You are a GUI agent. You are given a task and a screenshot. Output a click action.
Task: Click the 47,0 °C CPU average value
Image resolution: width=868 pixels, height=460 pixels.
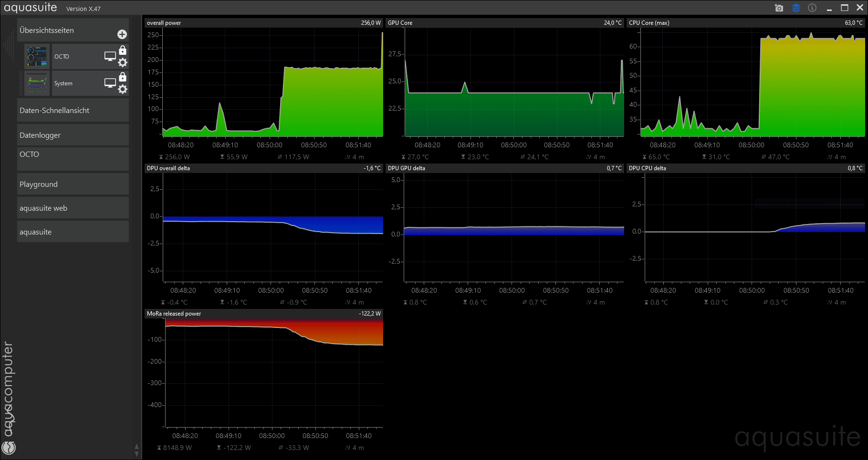tap(779, 157)
